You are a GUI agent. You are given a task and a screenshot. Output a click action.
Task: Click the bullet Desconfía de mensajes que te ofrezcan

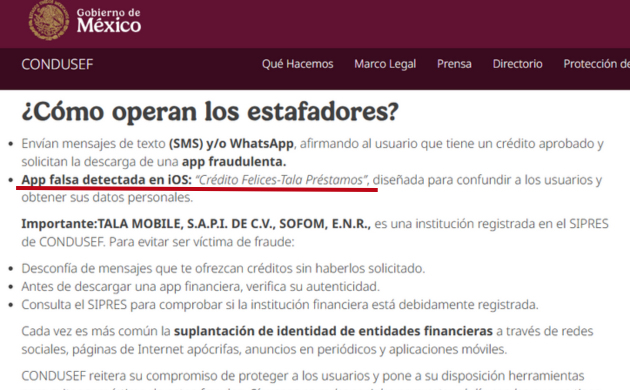click(223, 268)
